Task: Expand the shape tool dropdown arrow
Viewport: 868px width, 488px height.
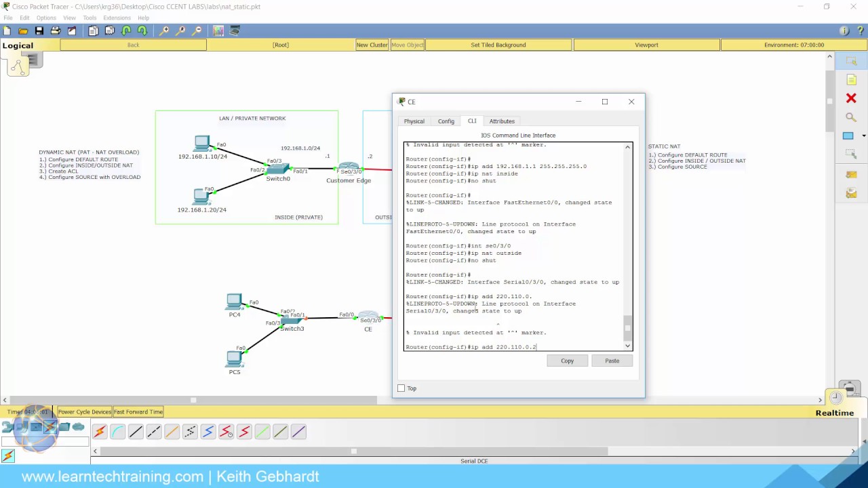Action: click(x=864, y=136)
